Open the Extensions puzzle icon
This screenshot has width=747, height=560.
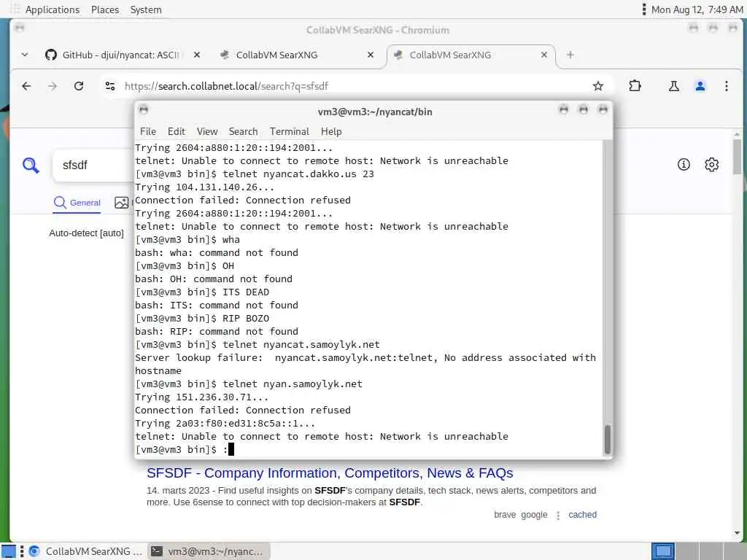pos(635,86)
